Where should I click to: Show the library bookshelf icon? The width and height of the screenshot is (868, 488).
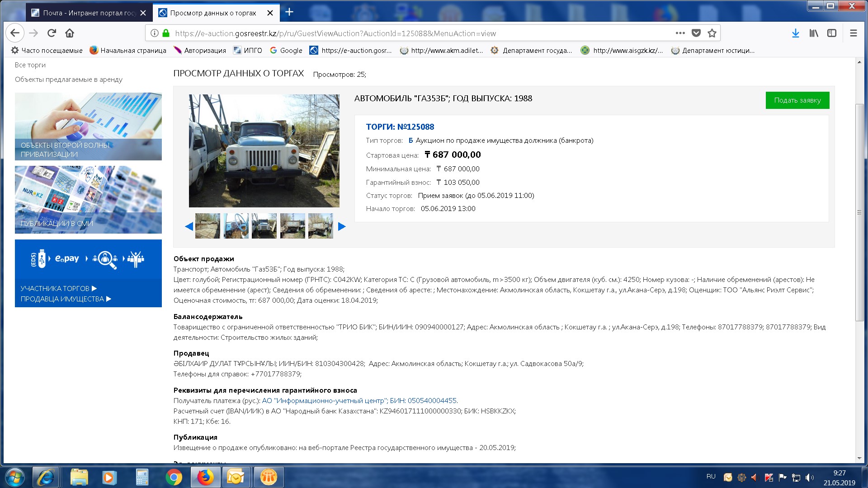pos(814,33)
